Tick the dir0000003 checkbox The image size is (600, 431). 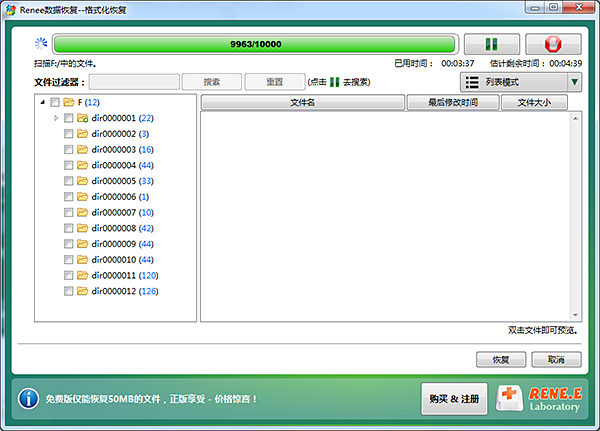click(68, 149)
